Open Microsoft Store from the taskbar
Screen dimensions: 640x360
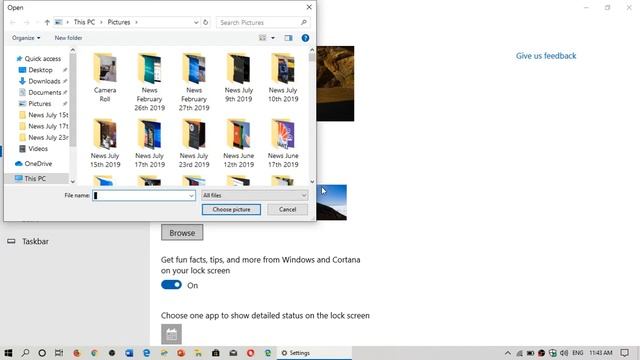216,353
